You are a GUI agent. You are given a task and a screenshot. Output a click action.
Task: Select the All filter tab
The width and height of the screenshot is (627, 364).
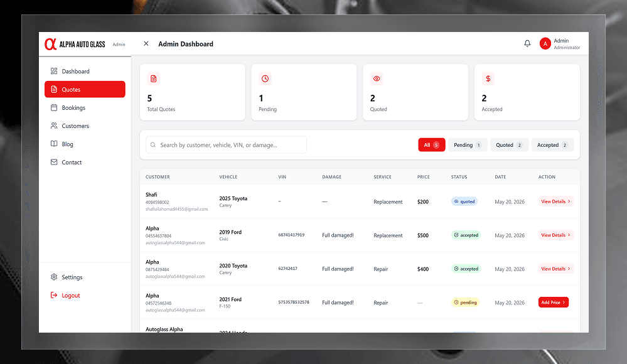431,145
